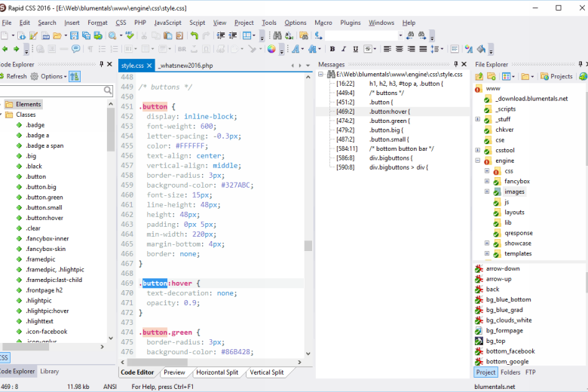This screenshot has width=588, height=392.
Task: Expand the csstool folder node
Action: pos(478,150)
